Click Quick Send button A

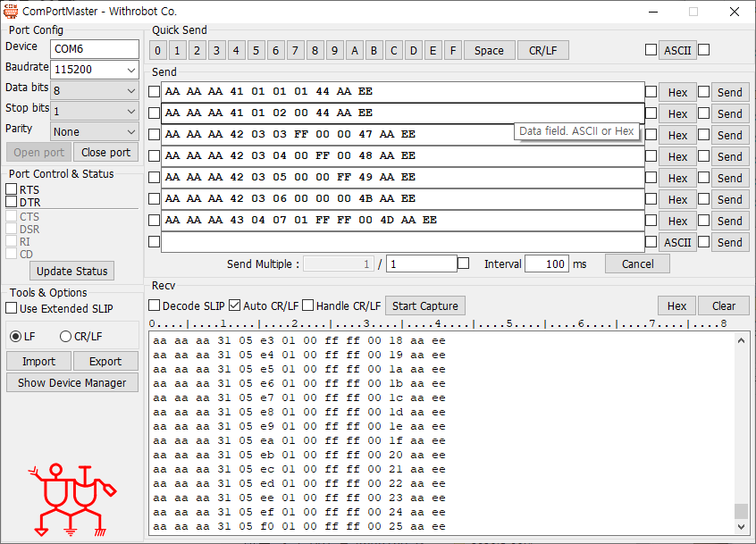click(x=355, y=51)
